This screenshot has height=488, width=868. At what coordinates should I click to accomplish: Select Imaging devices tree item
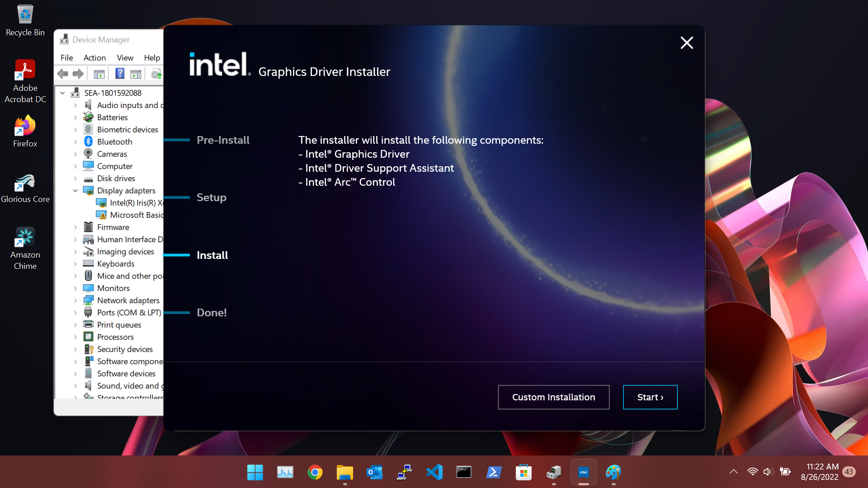click(x=126, y=251)
